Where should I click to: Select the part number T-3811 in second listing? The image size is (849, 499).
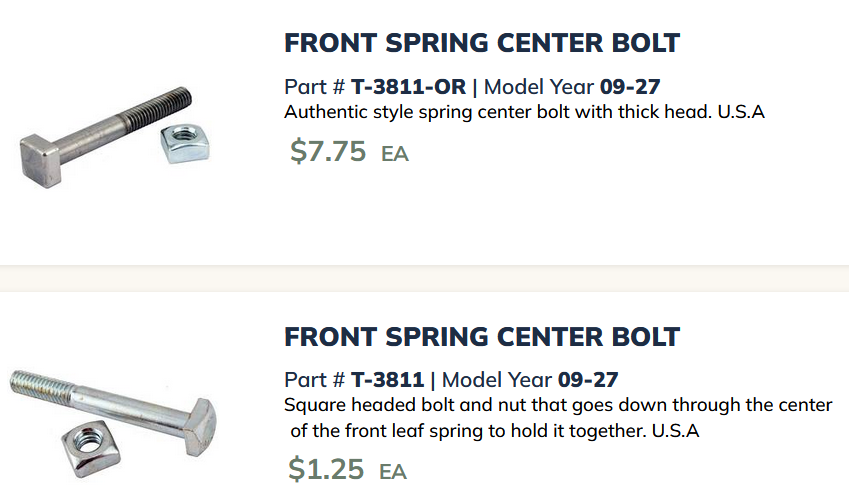pos(387,380)
